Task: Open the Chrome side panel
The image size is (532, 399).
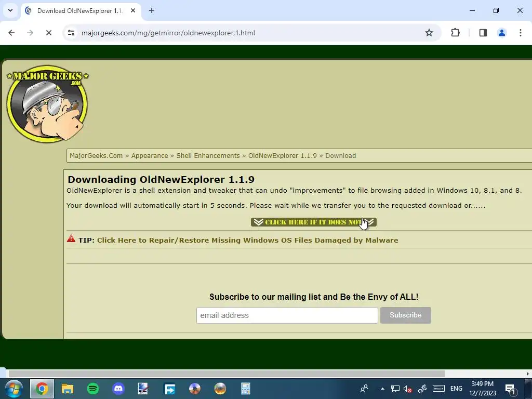Action: 483,33
